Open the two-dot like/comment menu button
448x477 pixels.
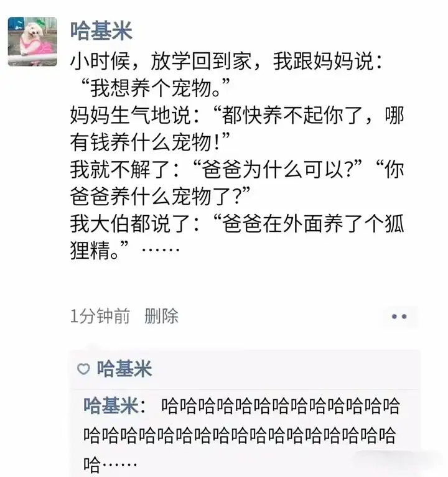pos(399,317)
